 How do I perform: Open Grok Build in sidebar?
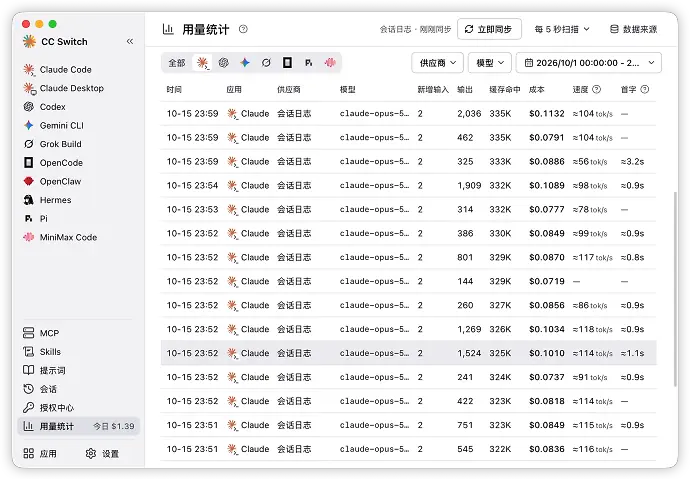[x=52, y=144]
